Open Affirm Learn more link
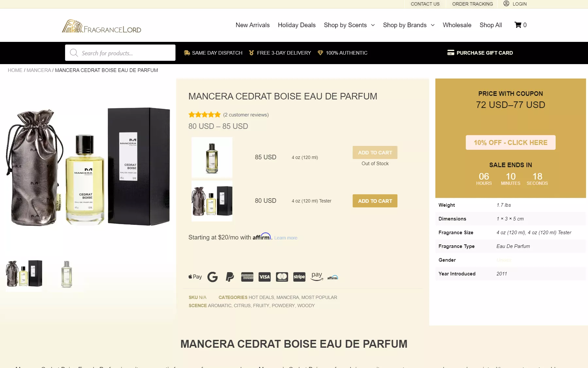The image size is (588, 368). [286, 238]
